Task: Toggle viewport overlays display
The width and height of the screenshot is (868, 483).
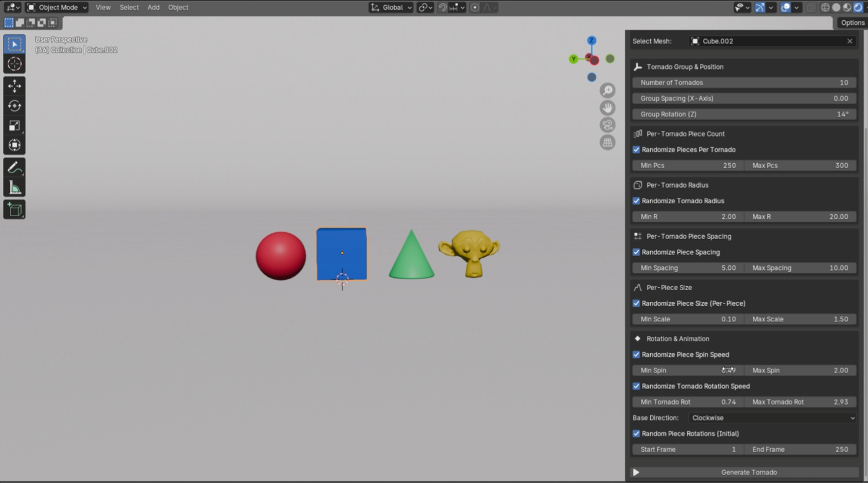Action: pos(786,8)
